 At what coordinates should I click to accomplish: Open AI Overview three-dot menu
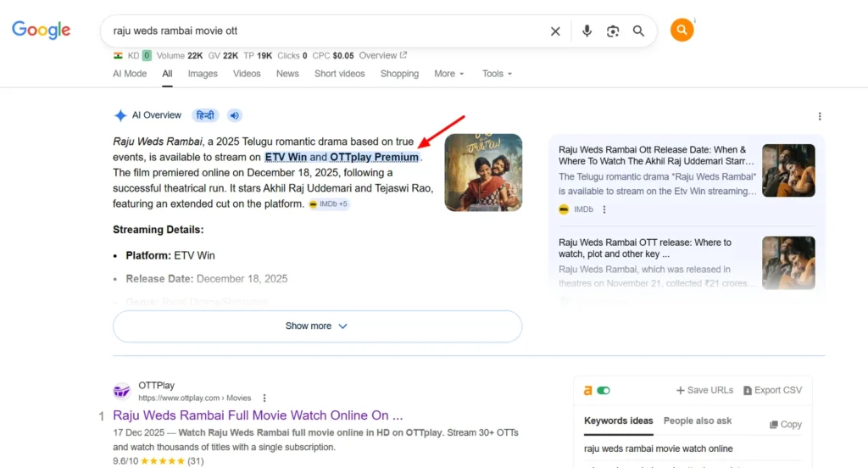(820, 116)
